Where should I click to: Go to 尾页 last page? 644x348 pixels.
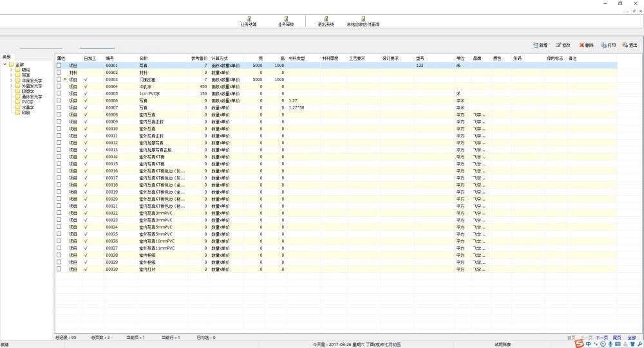[x=617, y=338]
